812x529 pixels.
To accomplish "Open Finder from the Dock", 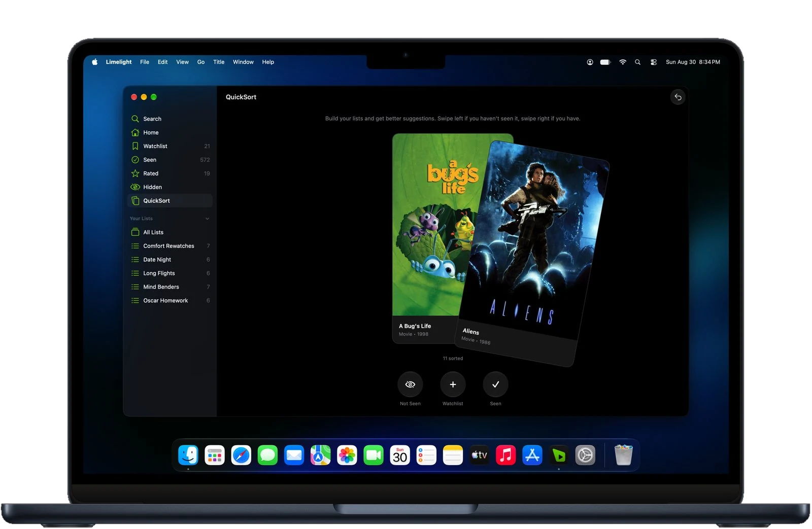I will [188, 455].
